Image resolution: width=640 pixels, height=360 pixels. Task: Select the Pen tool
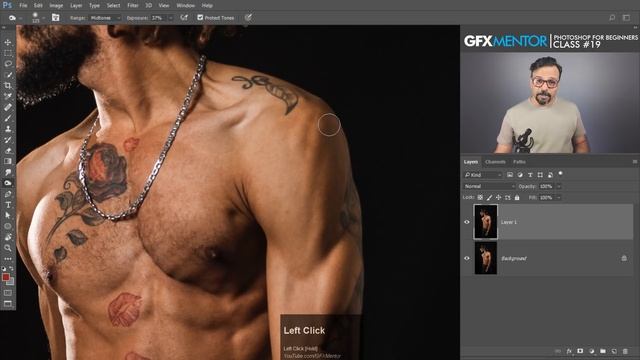[8, 194]
